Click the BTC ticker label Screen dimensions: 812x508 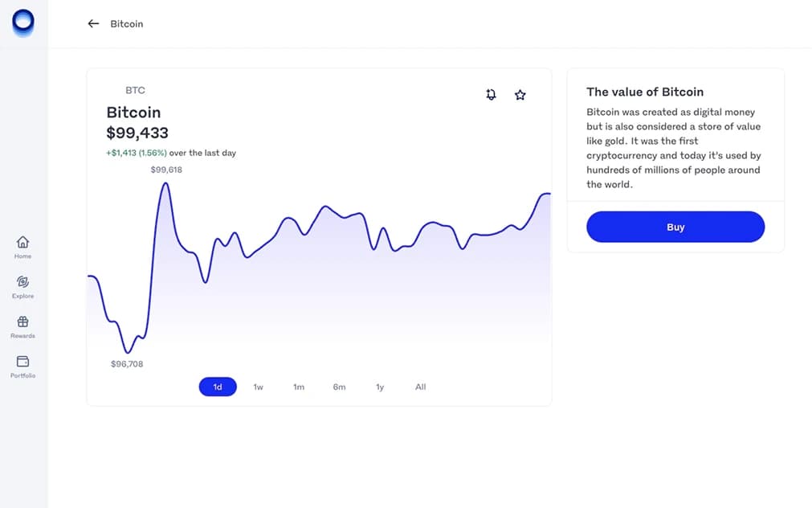[135, 91]
